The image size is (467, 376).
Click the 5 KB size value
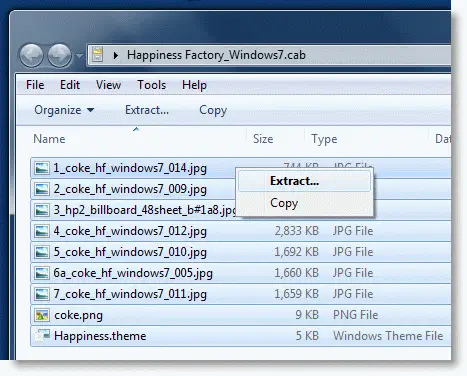[307, 336]
